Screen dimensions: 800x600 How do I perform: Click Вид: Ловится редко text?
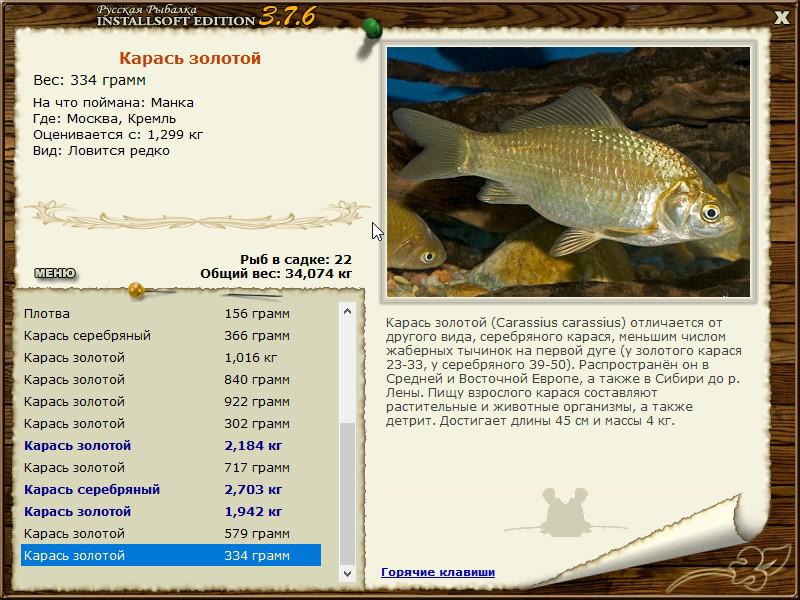(x=101, y=151)
